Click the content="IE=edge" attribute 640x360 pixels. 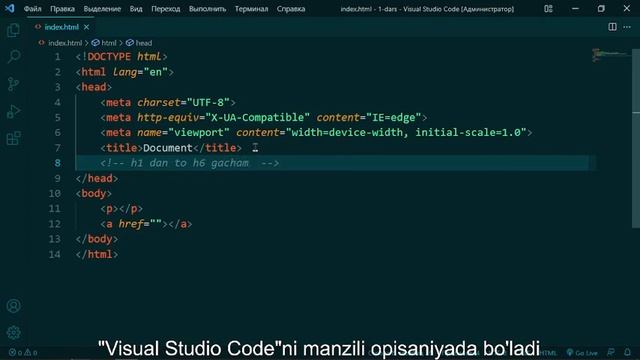369,118
